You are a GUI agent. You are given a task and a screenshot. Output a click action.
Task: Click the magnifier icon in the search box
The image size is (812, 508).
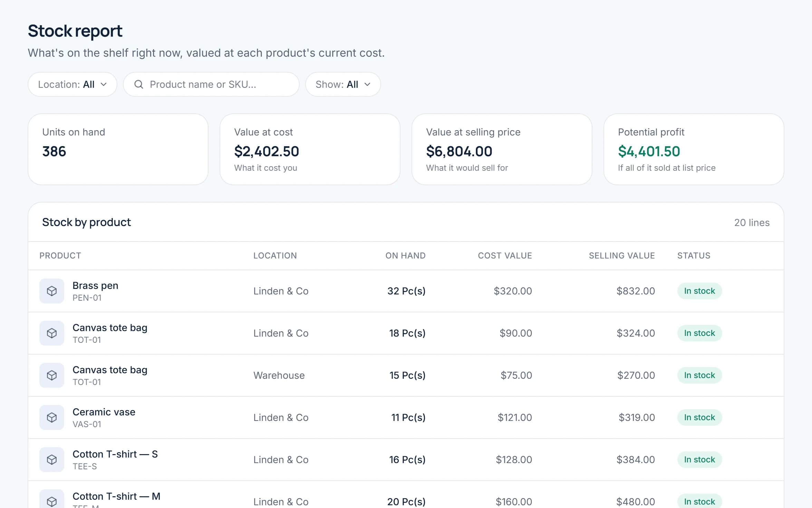139,84
